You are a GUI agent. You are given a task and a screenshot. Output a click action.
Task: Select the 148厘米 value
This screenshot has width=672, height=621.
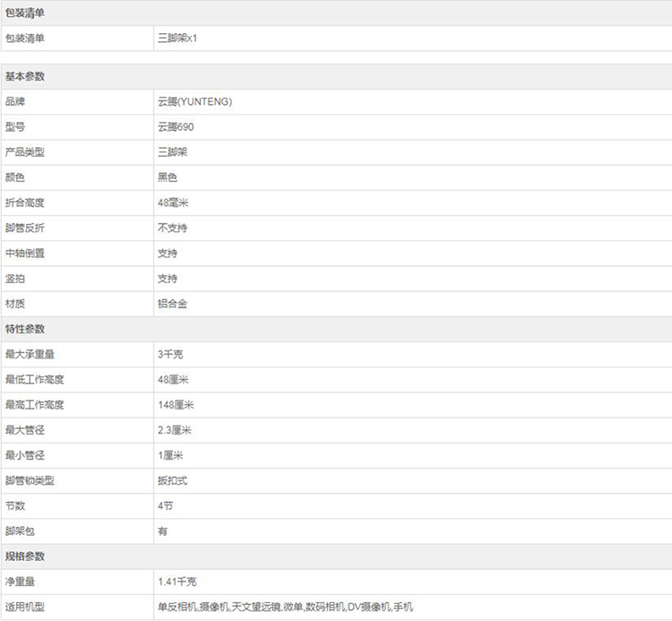176,405
